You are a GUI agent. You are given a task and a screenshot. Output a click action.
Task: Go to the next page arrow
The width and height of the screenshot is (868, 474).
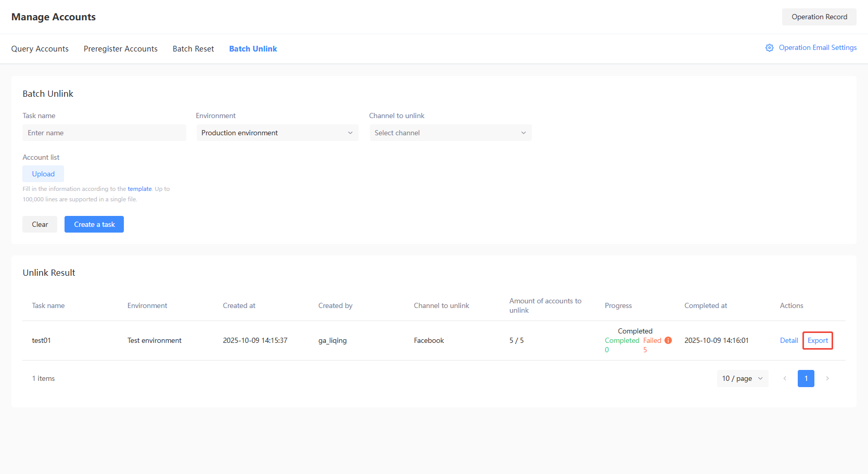(827, 378)
